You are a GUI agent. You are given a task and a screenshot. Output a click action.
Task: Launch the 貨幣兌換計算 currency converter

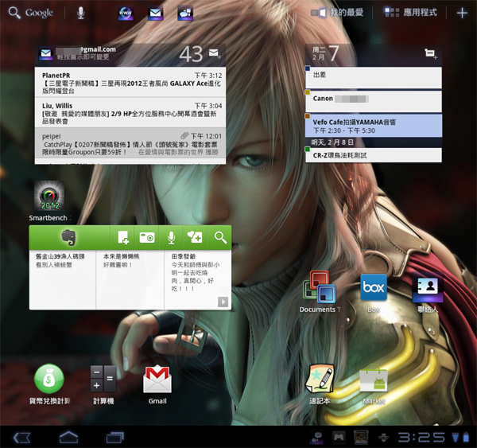49,384
